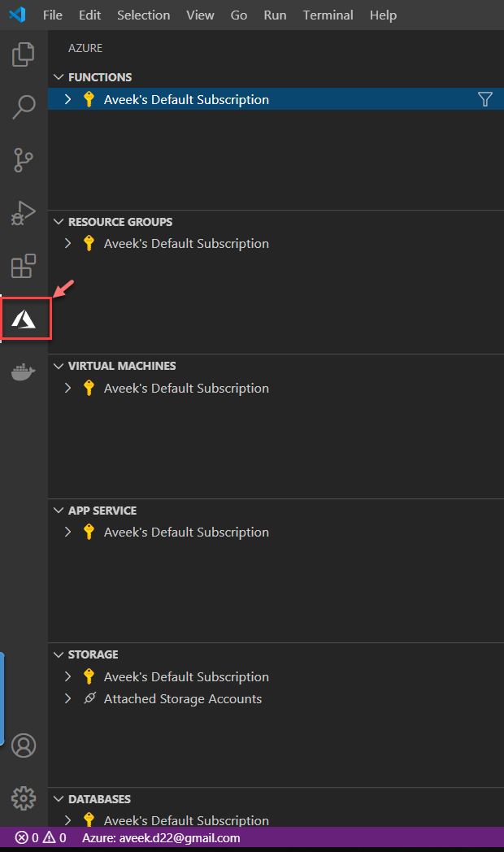Open the Manage gear icon
This screenshot has height=852, width=504.
tap(24, 798)
